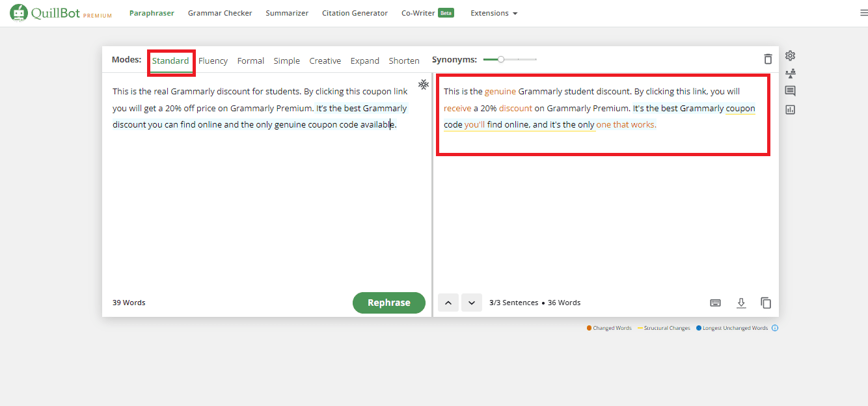This screenshot has height=406, width=868.
Task: Click "one that works." in output
Action: (x=627, y=124)
